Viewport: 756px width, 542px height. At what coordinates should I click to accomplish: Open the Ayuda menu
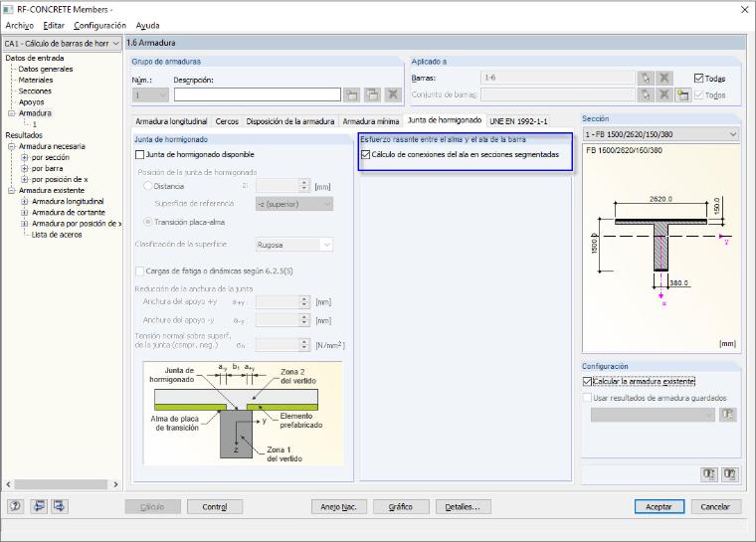pyautogui.click(x=147, y=25)
